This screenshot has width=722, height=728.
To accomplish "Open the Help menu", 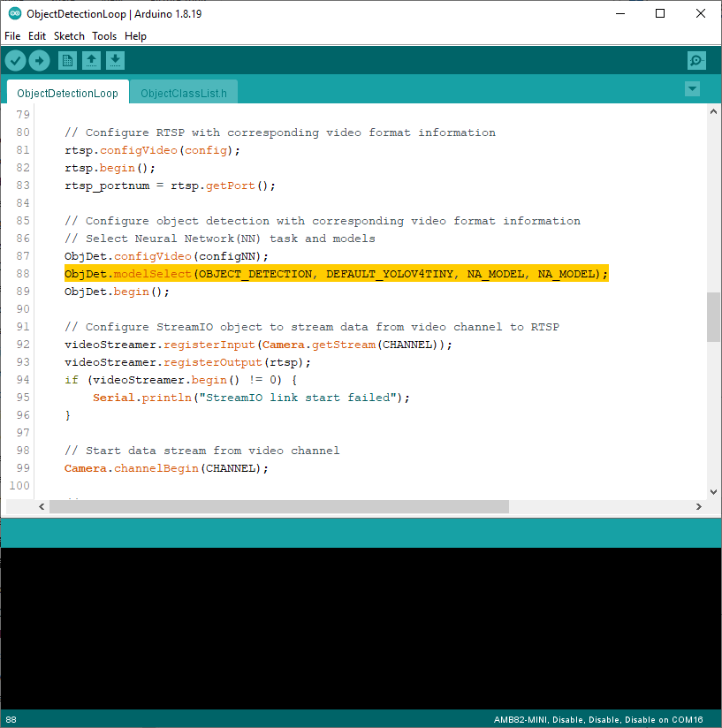I will coord(135,36).
